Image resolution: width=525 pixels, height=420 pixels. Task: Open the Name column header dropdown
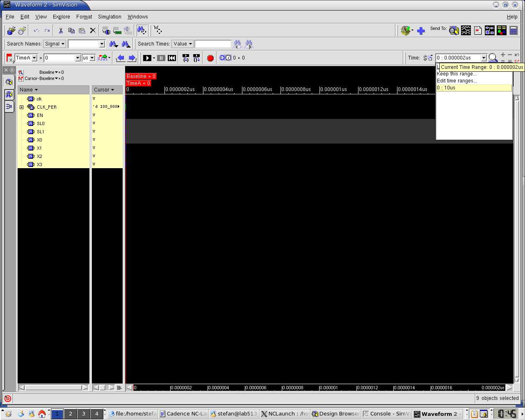[x=36, y=90]
